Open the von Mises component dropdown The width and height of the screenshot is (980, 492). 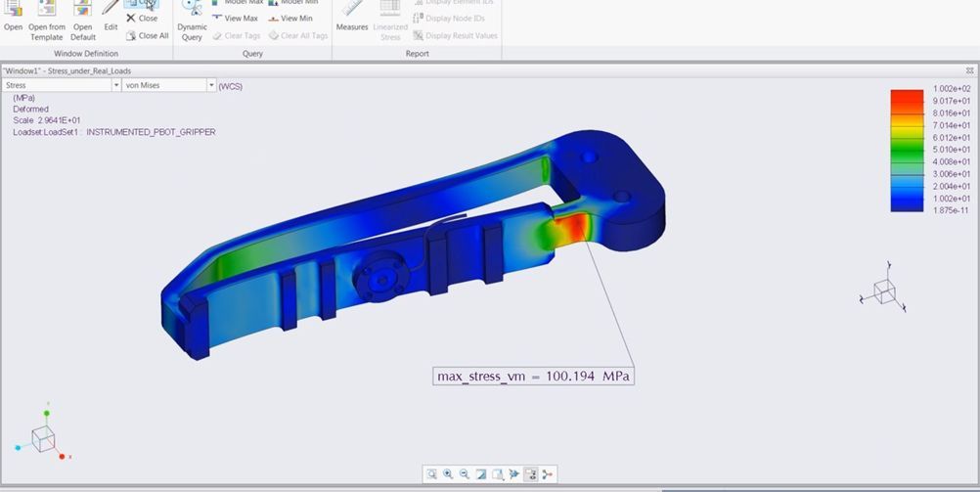[x=212, y=85]
